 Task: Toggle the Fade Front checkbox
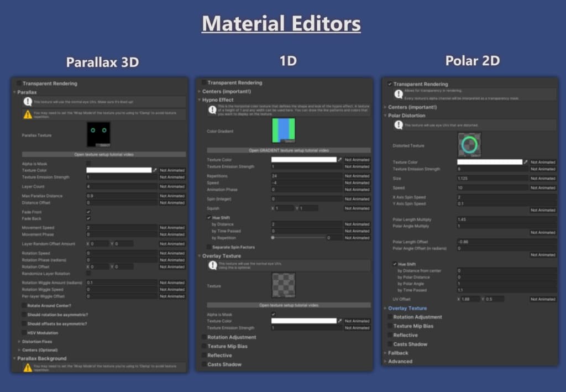pyautogui.click(x=88, y=212)
